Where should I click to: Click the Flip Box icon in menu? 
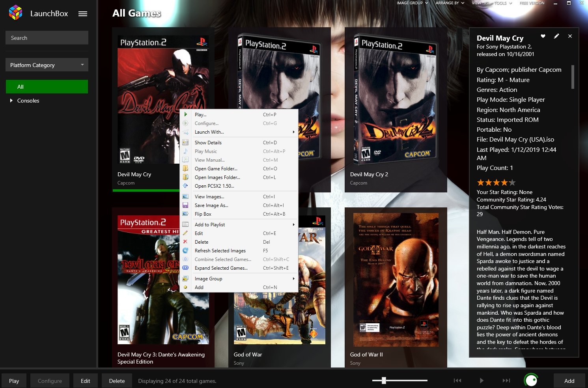point(185,214)
